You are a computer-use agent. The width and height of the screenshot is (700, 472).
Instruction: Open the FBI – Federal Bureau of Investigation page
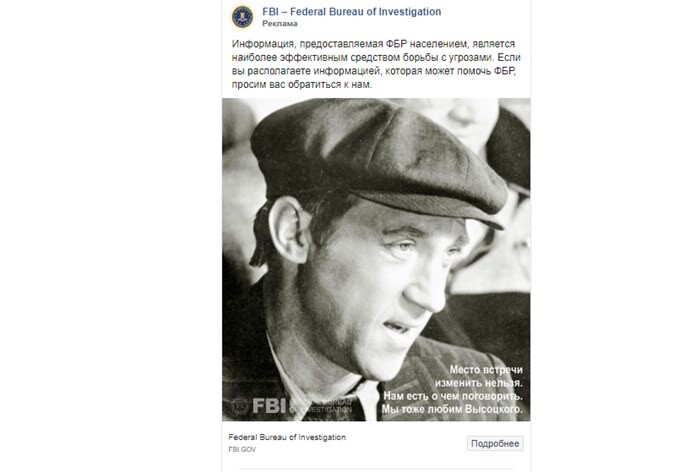pos(351,12)
